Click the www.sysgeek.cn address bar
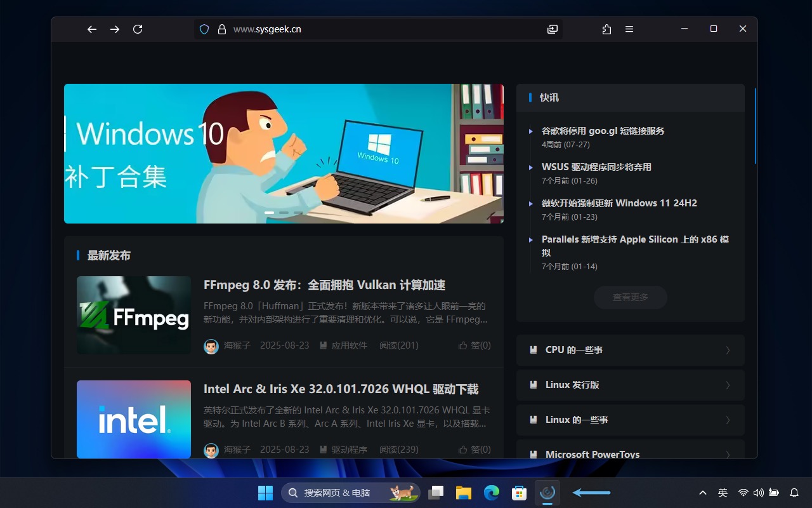 tap(378, 29)
